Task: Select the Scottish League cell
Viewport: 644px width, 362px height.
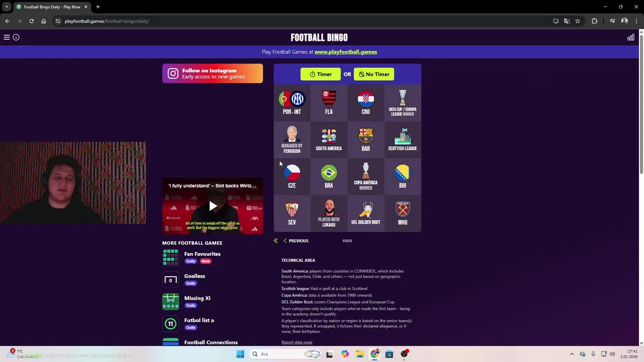Action: tap(403, 139)
